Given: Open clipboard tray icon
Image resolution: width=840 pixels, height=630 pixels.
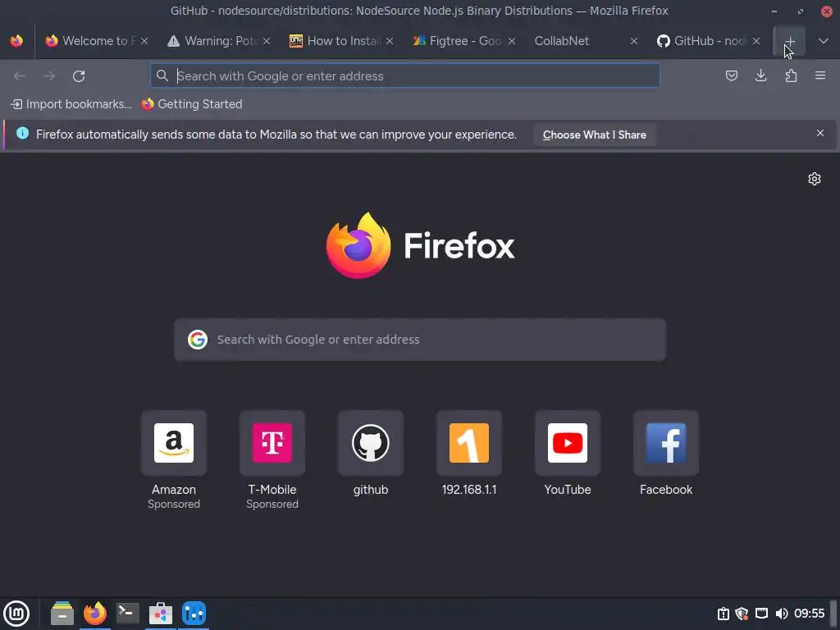Looking at the screenshot, I should [724, 614].
